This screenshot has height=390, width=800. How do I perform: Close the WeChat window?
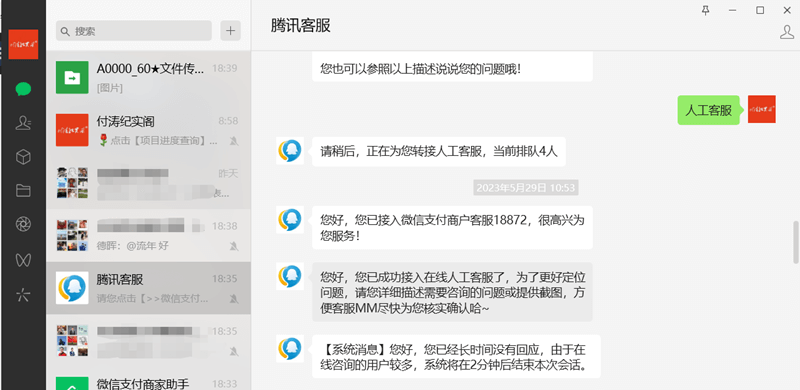point(787,10)
